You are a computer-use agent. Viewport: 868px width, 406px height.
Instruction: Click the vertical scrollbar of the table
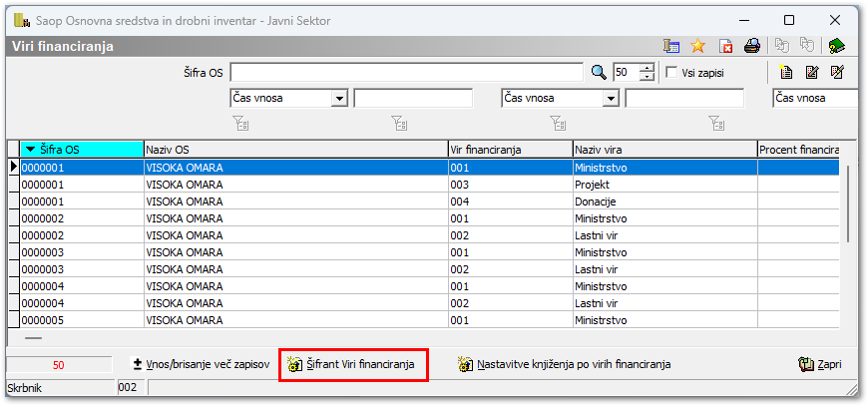(847, 203)
